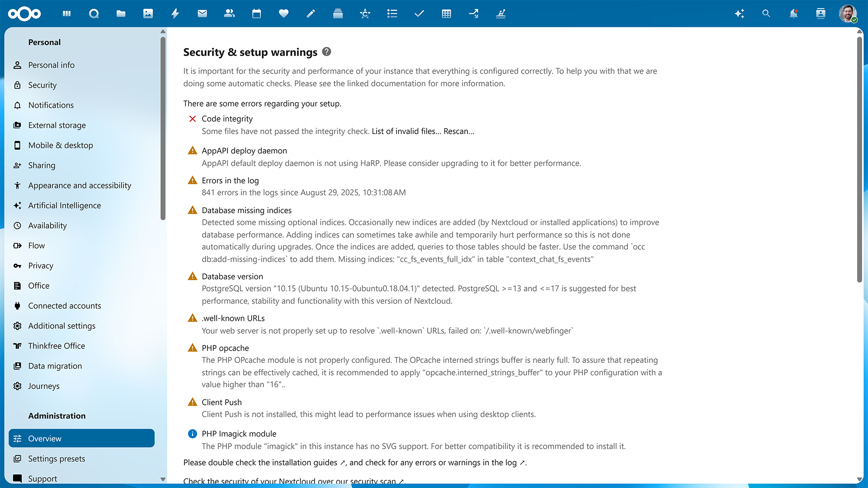Click the List of invalid files link
The height and width of the screenshot is (488, 868).
point(406,131)
